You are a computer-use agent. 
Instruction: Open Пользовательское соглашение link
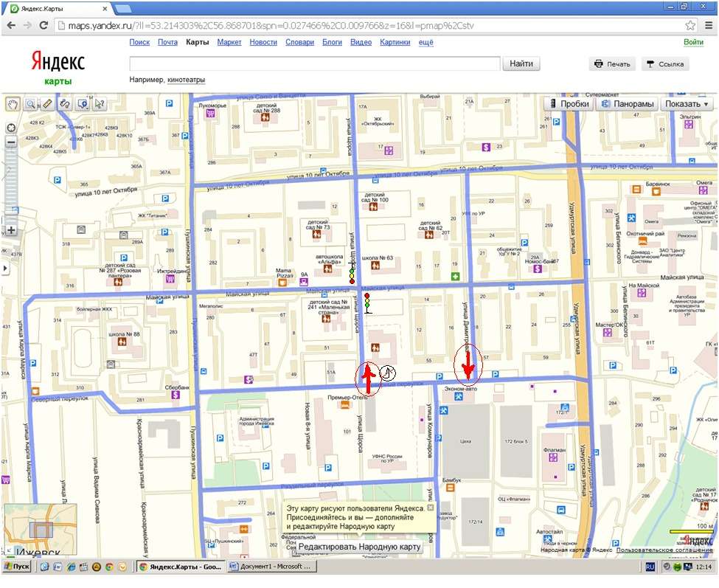click(x=664, y=550)
